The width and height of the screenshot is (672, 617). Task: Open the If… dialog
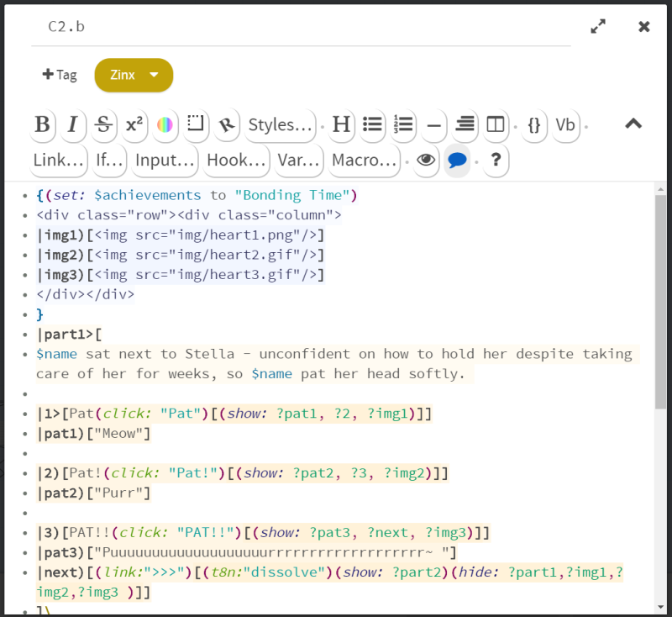(109, 161)
